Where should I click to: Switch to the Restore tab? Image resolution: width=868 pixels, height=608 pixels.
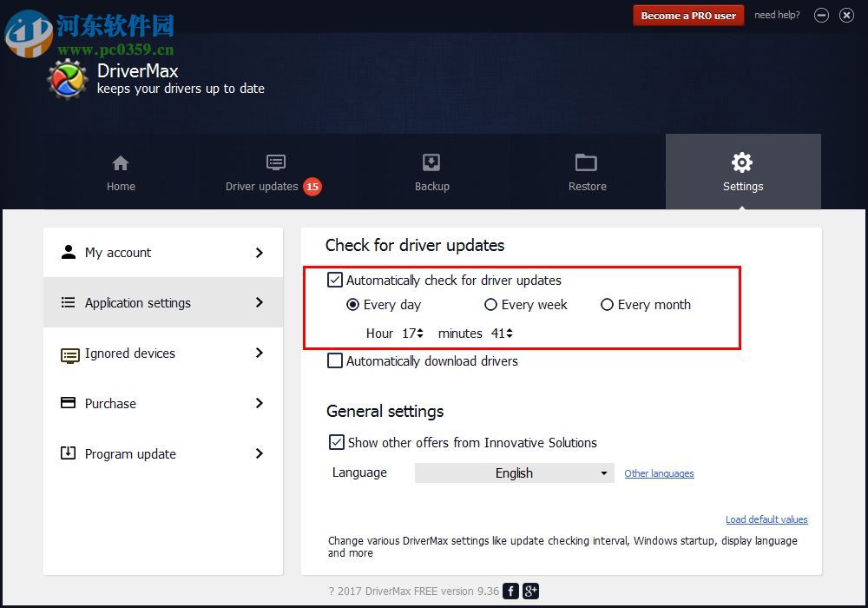588,172
